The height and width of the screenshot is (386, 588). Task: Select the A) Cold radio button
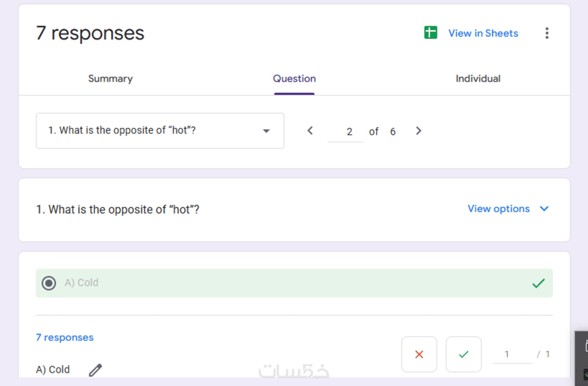coord(49,283)
